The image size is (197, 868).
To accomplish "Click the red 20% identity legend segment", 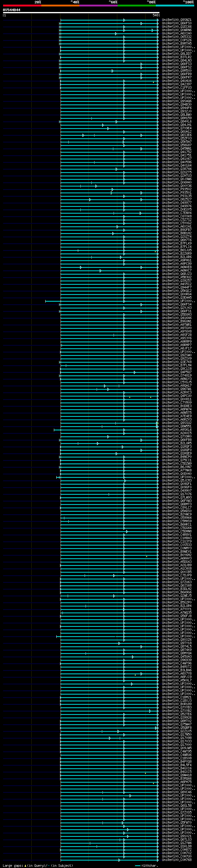I will click(x=22, y=6).
